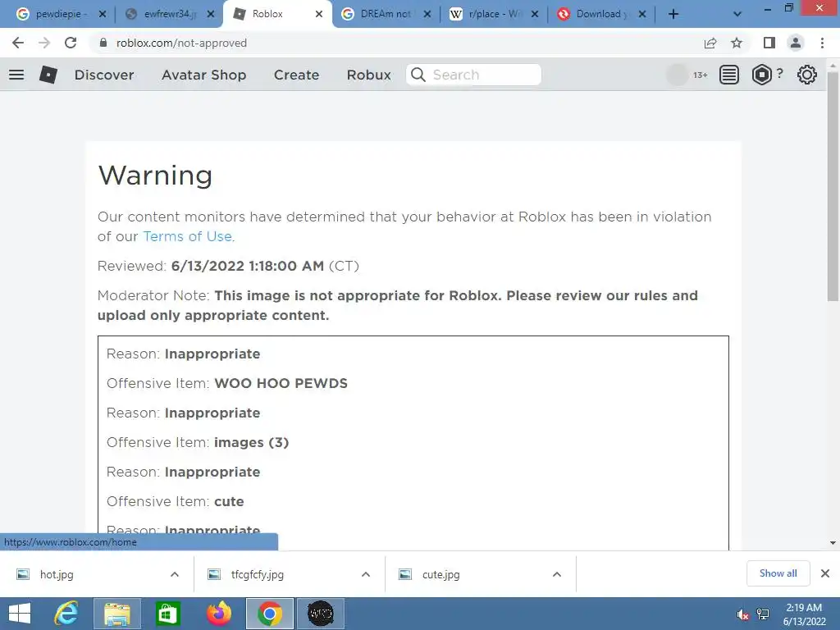Switch to the DREAm not tab
The height and width of the screenshot is (630, 840).
(386, 14)
